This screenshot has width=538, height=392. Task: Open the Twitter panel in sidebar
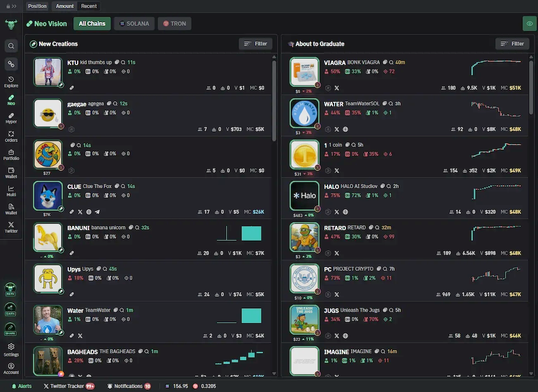(x=11, y=227)
